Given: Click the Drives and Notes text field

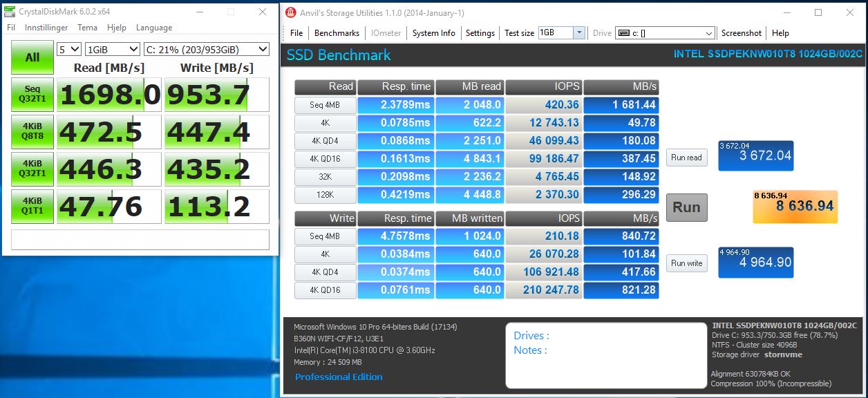Looking at the screenshot, I should (x=606, y=355).
